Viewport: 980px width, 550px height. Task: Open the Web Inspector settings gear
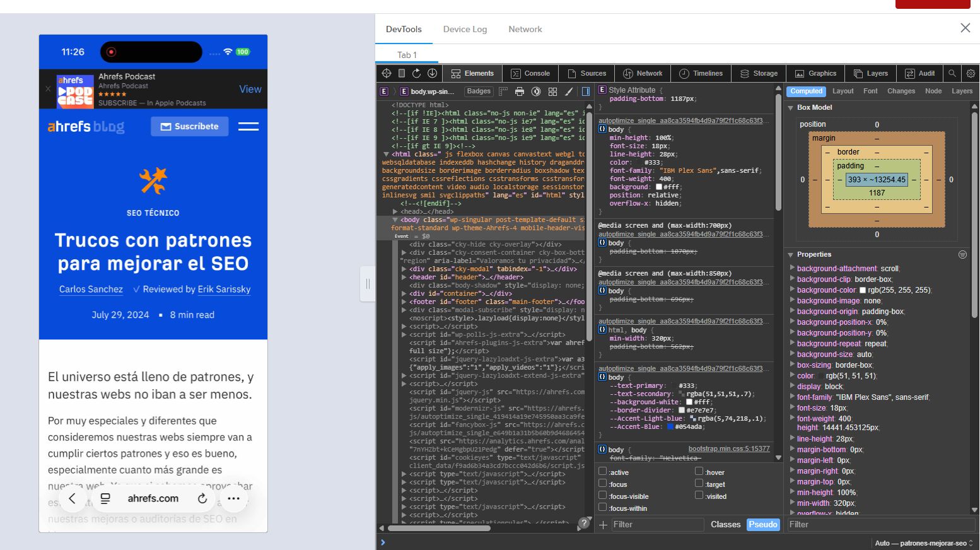(971, 73)
